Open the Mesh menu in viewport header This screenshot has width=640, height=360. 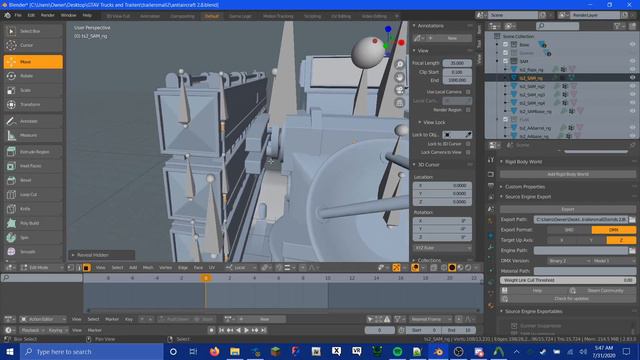[148, 268]
